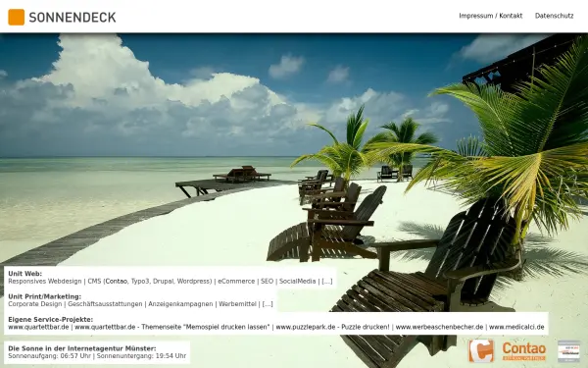Click the small grey badge beside the Contao wordmark

point(568,351)
